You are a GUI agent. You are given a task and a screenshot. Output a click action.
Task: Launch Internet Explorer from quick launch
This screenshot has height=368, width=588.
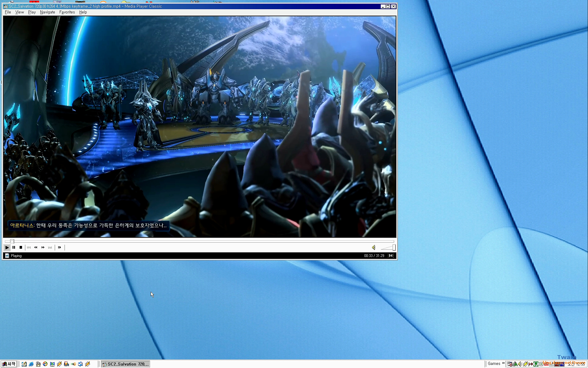[x=31, y=364]
